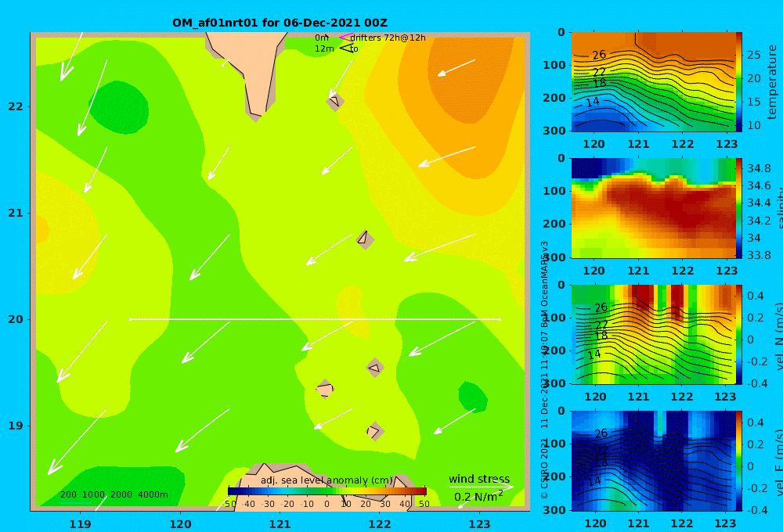Click the temperature panel colorbar

739,81
